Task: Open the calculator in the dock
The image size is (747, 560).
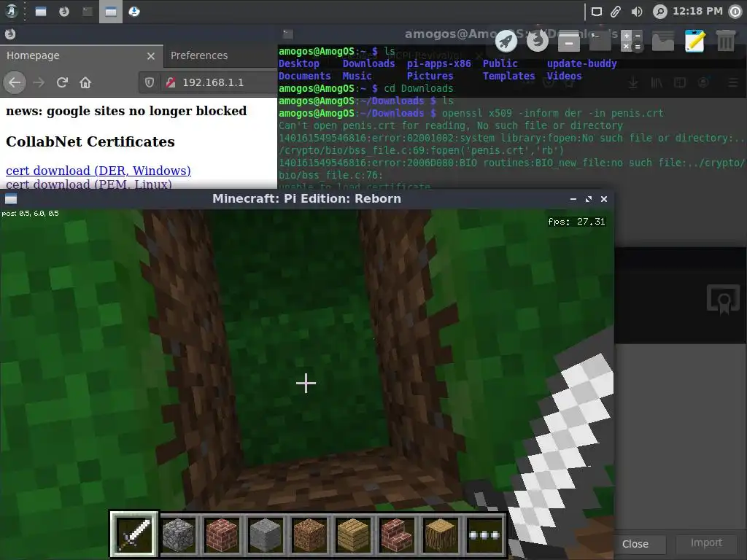Action: (632, 41)
